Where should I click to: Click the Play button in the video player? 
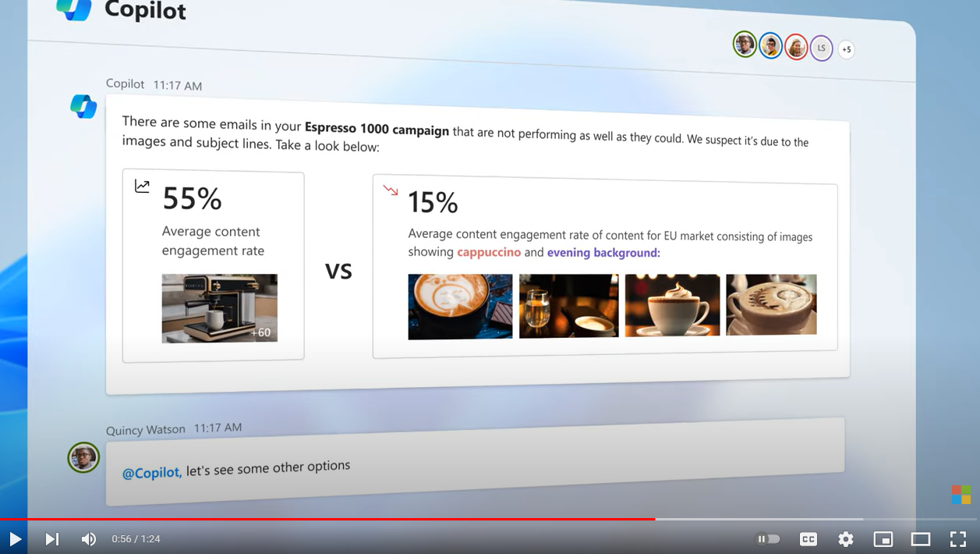(15, 539)
